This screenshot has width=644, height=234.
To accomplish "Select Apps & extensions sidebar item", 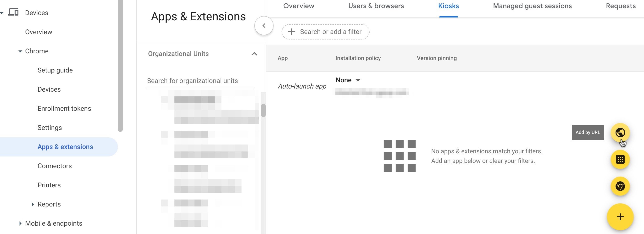I will 59,147.
